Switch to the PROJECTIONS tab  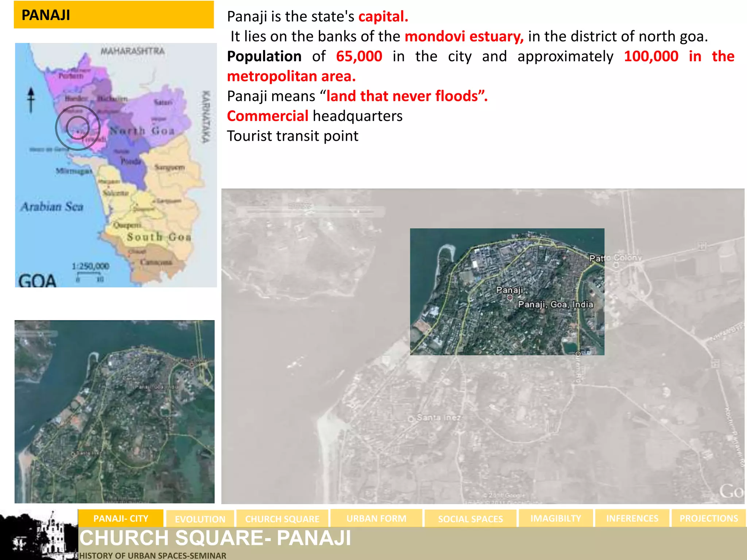pyautogui.click(x=709, y=518)
